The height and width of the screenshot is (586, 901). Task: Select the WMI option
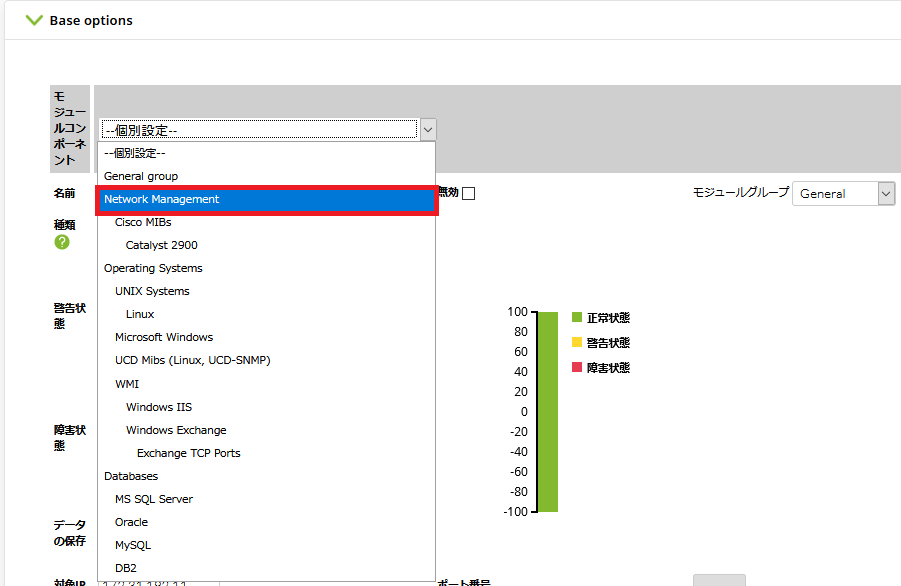point(266,384)
